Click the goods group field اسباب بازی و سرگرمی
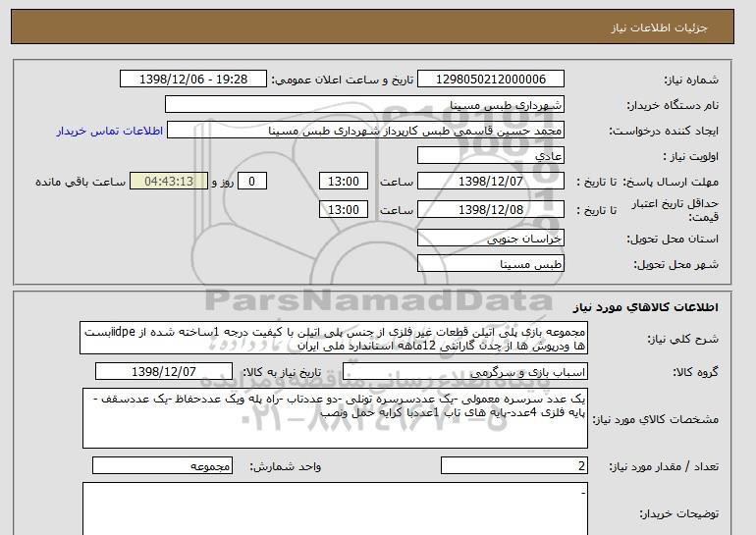This screenshot has width=756, height=535. coord(464,372)
